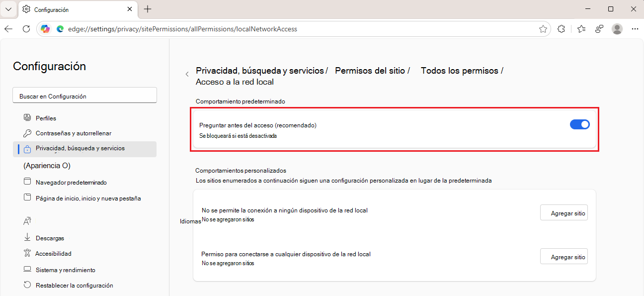Open Perfiles in the sidebar
The height and width of the screenshot is (296, 644).
pos(84,118)
